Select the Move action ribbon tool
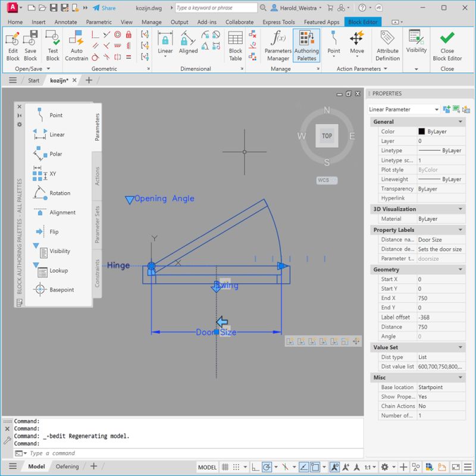This screenshot has height=476, width=476. pos(356,43)
